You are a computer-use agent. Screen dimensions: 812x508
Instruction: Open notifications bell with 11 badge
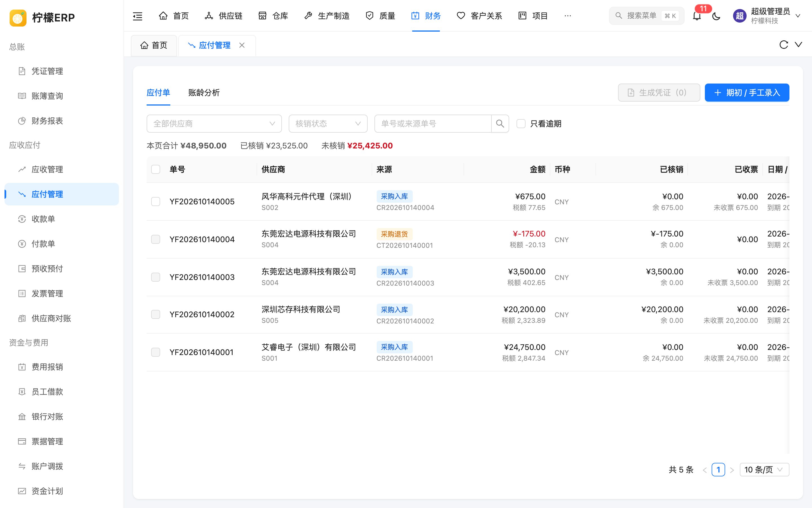[697, 16]
